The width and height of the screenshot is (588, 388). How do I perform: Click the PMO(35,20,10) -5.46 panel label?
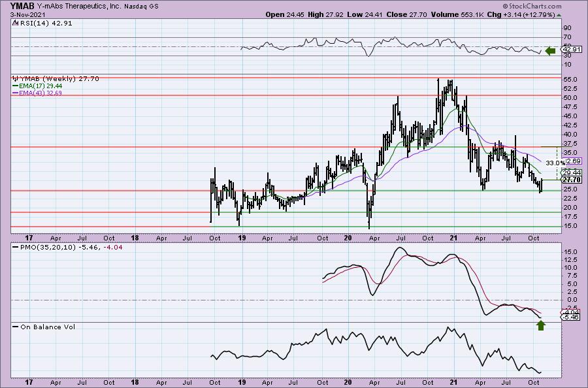(x=56, y=248)
